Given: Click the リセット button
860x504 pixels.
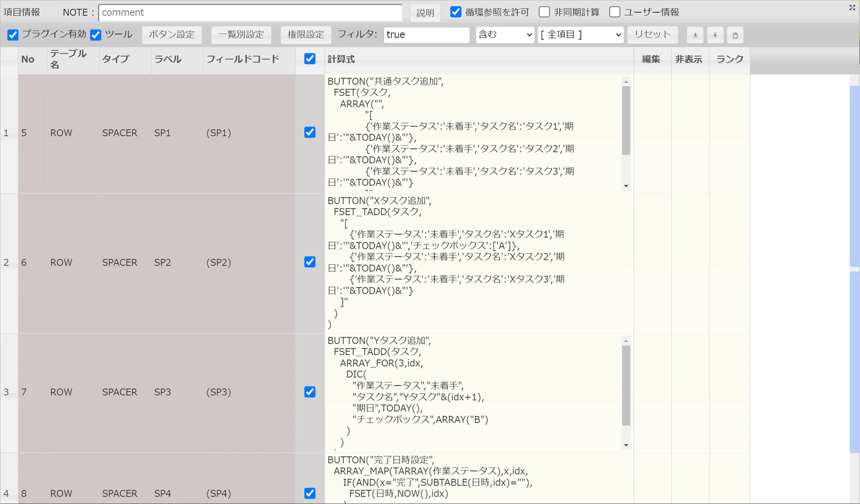Looking at the screenshot, I should [653, 35].
